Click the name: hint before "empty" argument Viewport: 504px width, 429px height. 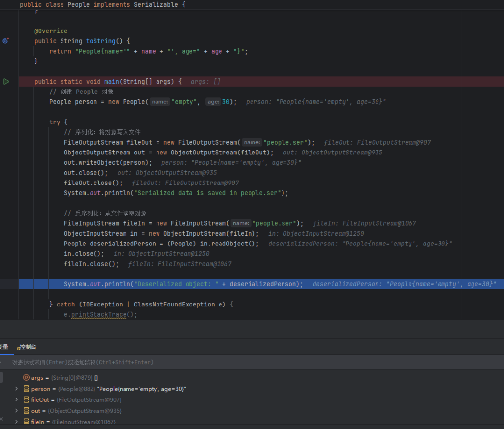coord(159,102)
